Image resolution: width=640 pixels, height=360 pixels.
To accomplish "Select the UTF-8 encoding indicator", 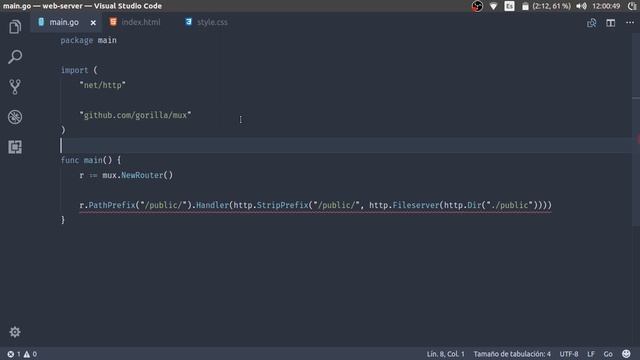I will click(x=569, y=354).
